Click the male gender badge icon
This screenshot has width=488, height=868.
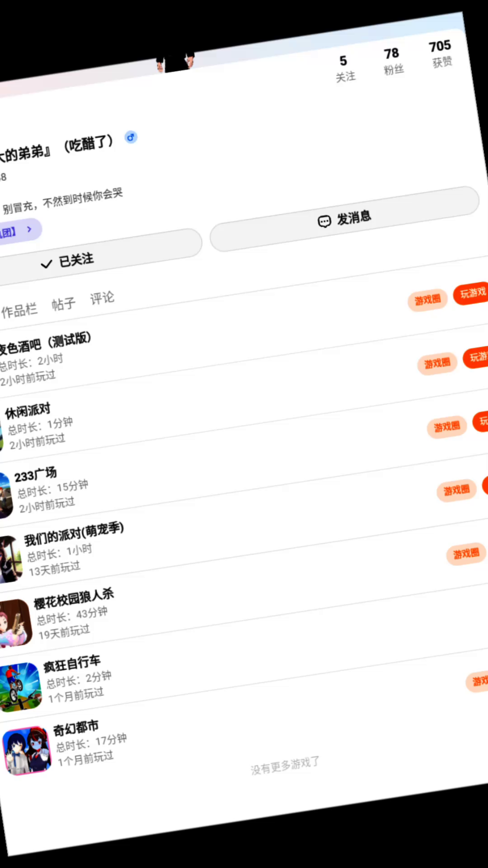tap(131, 137)
